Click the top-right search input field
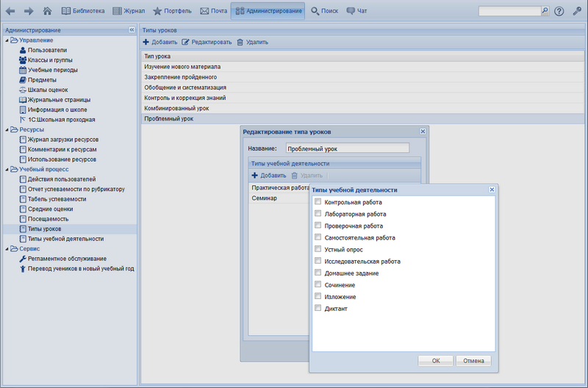Viewport: 588px width, 388px height. (509, 11)
